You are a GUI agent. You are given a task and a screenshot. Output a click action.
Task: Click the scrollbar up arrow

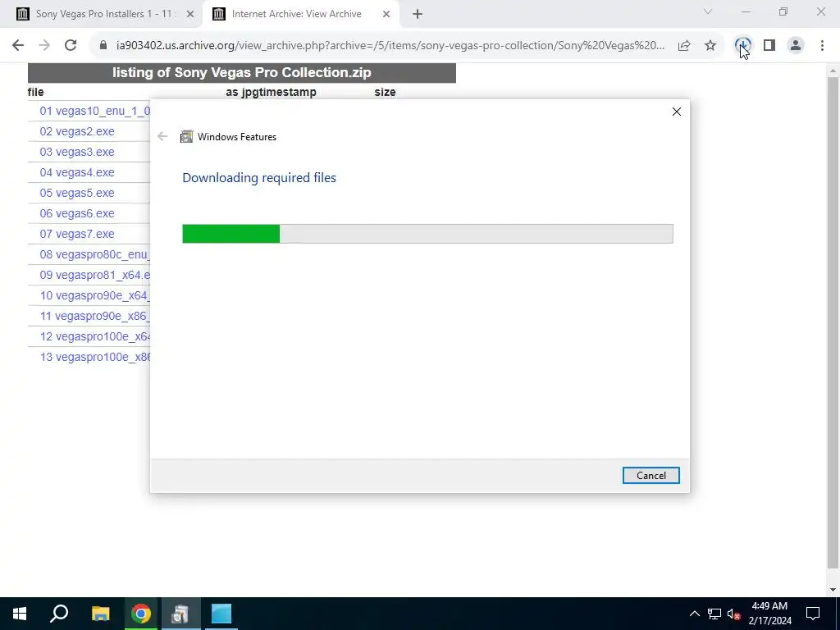tap(833, 71)
